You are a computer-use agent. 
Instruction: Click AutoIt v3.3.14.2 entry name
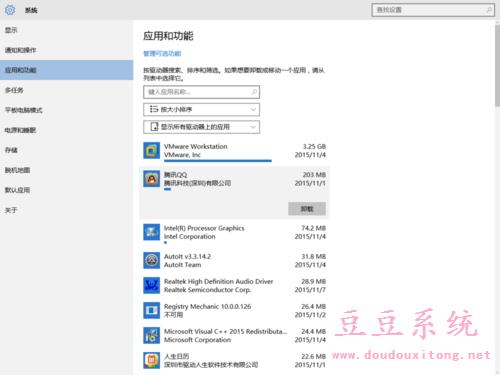pyautogui.click(x=187, y=256)
